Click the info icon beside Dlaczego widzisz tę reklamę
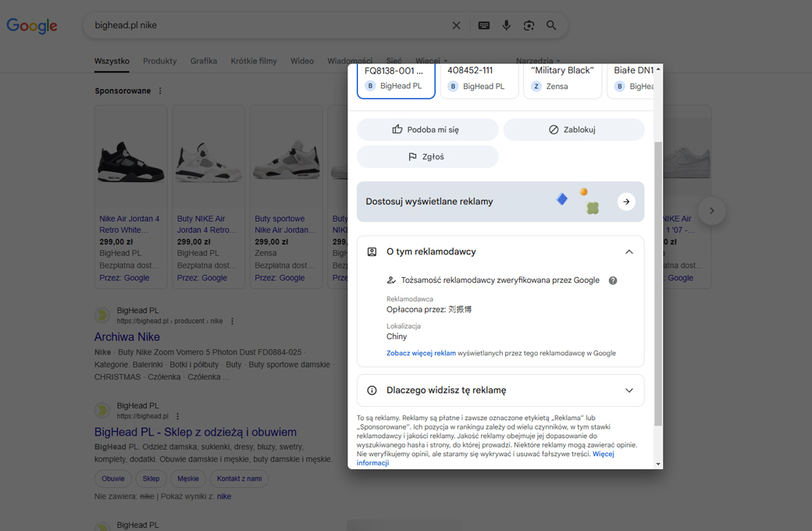This screenshot has width=812, height=531. 372,390
